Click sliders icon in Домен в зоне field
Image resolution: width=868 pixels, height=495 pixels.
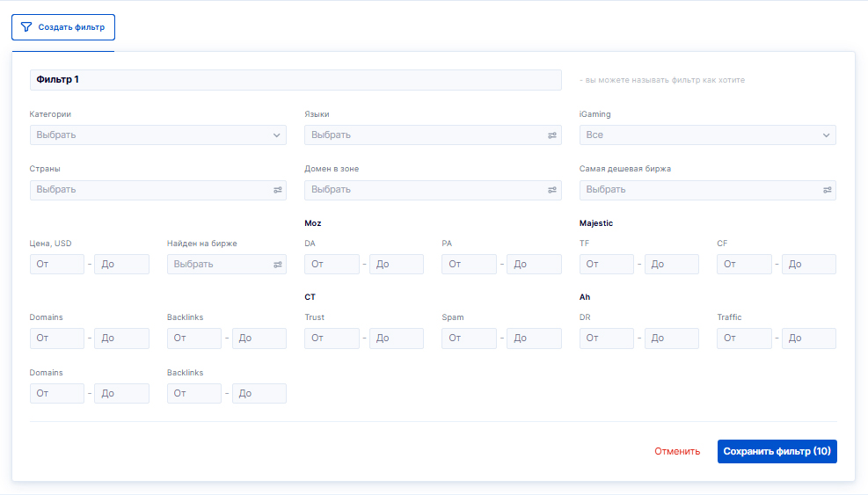click(552, 190)
